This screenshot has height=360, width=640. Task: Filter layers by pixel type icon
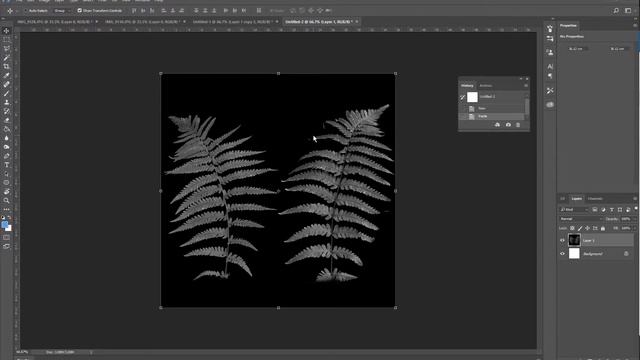click(x=595, y=210)
